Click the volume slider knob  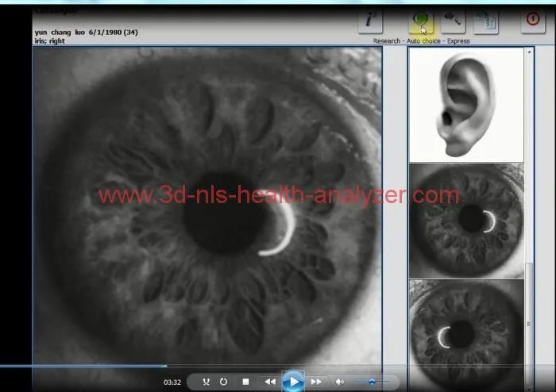(372, 382)
